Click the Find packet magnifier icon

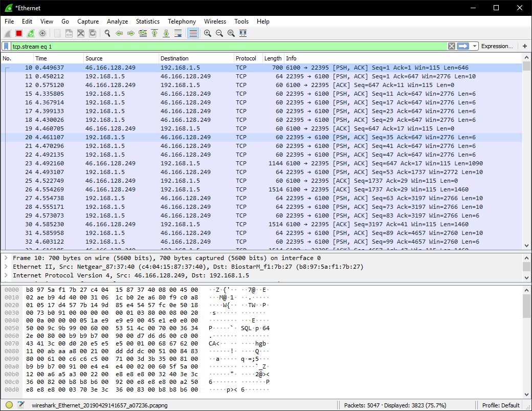[x=107, y=33]
